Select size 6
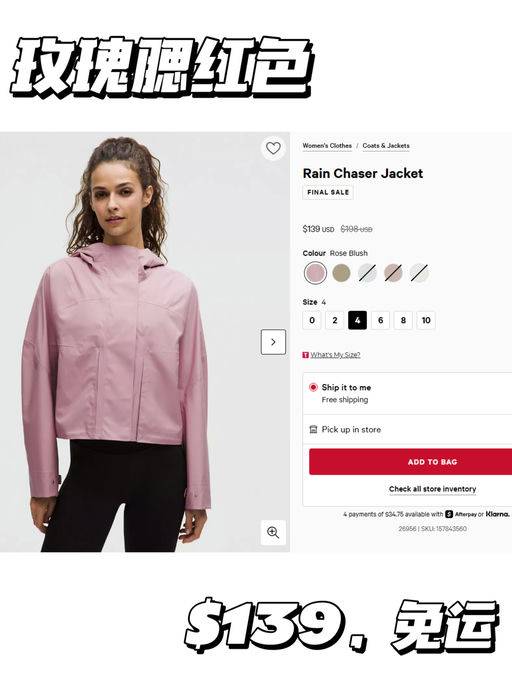This screenshot has height=683, width=512. pyautogui.click(x=380, y=320)
